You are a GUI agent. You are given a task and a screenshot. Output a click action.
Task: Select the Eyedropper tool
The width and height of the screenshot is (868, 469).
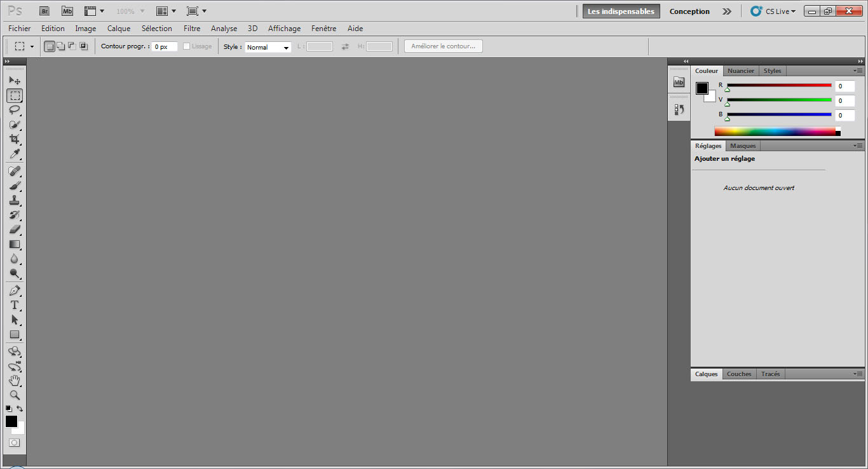point(14,154)
